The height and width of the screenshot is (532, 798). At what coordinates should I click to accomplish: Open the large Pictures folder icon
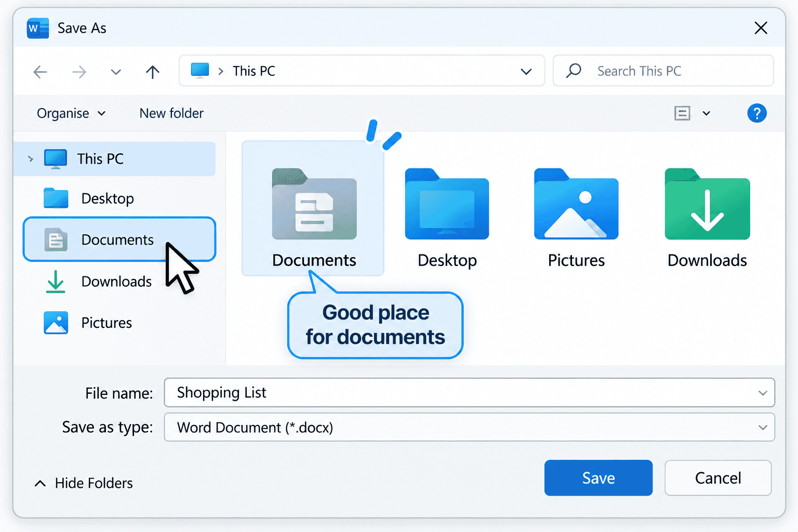point(576,204)
